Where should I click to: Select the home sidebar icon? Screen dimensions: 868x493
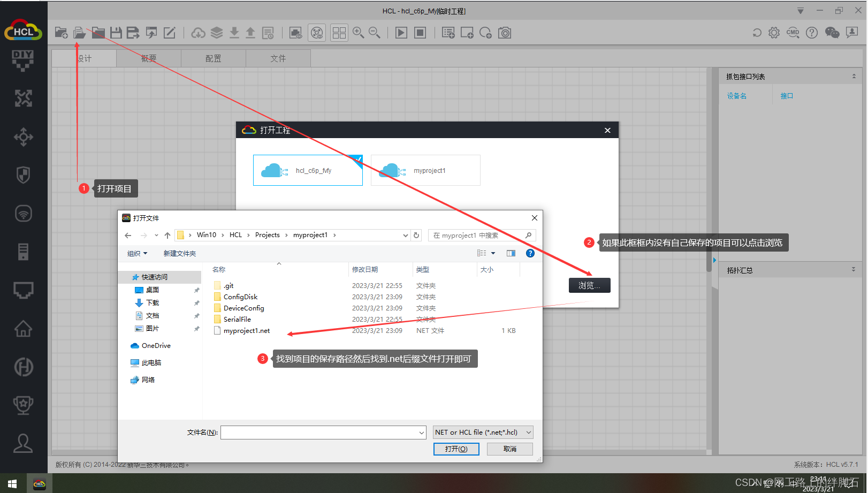click(x=23, y=328)
